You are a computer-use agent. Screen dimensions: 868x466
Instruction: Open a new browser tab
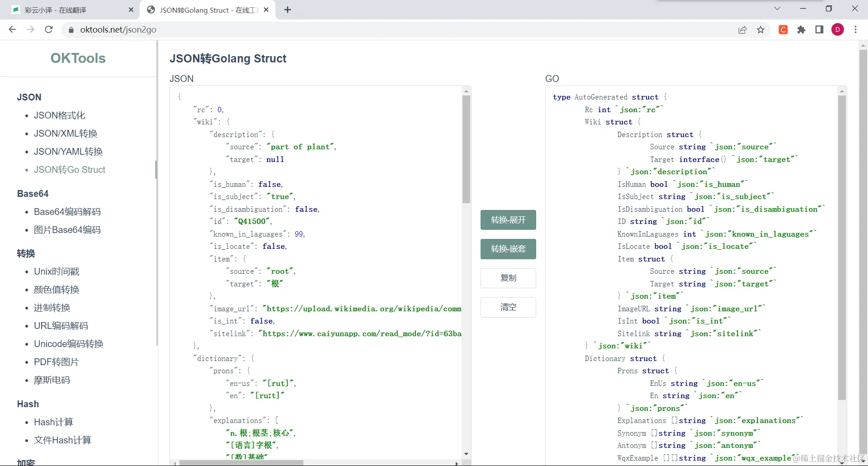tap(288, 10)
